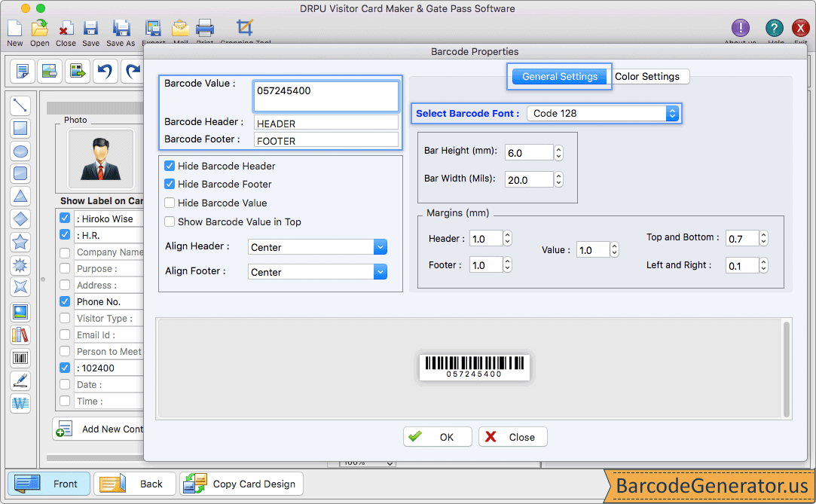Viewport: 816px width, 504px height.
Task: Open the Align Footer dropdown
Action: click(x=317, y=271)
